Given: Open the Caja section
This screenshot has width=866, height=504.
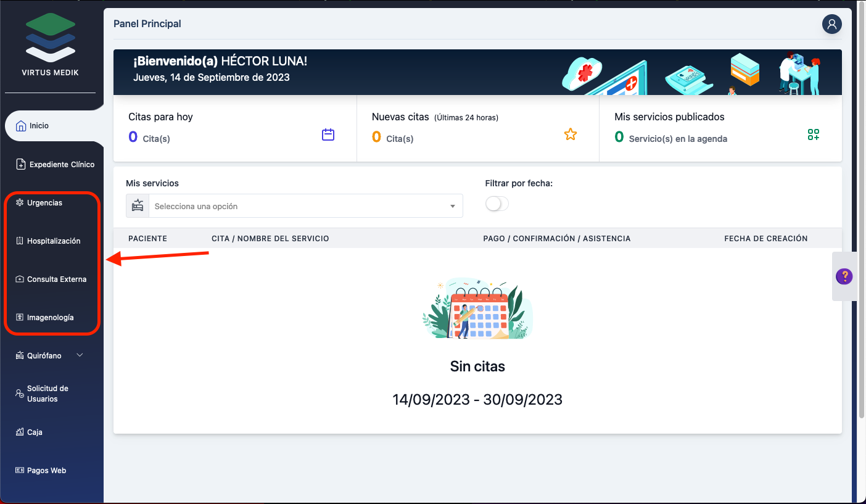Looking at the screenshot, I should (x=35, y=432).
